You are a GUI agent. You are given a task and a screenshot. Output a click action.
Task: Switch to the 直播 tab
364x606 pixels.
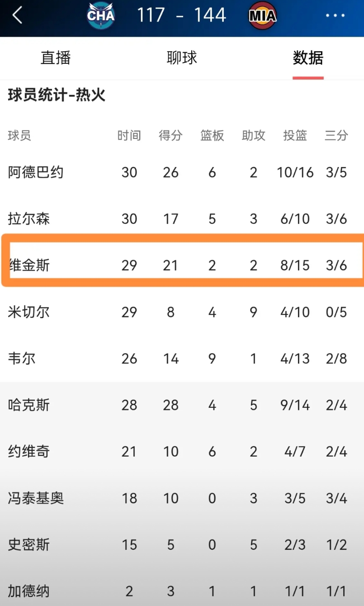point(56,58)
